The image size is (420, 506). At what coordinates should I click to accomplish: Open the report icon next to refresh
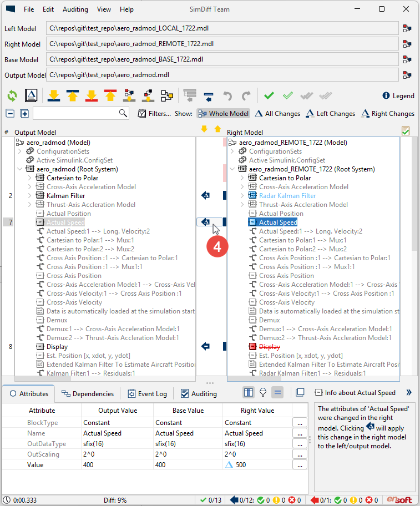click(31, 95)
